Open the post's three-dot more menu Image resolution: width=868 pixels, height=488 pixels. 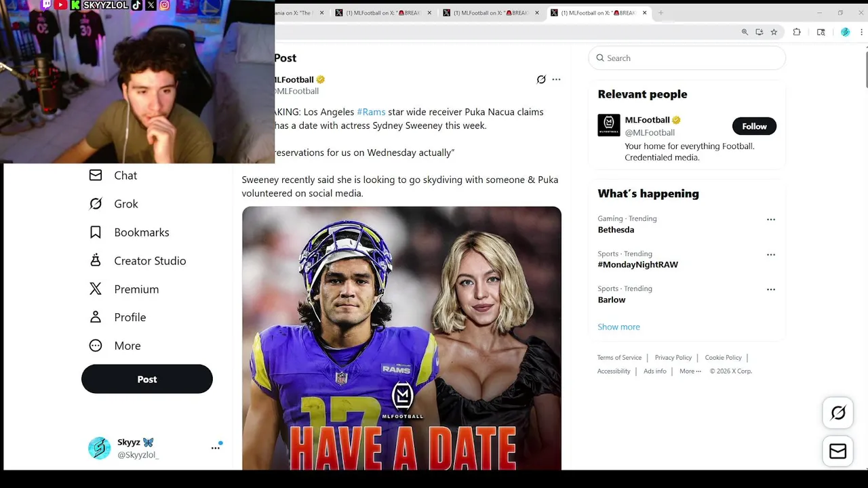(x=556, y=79)
